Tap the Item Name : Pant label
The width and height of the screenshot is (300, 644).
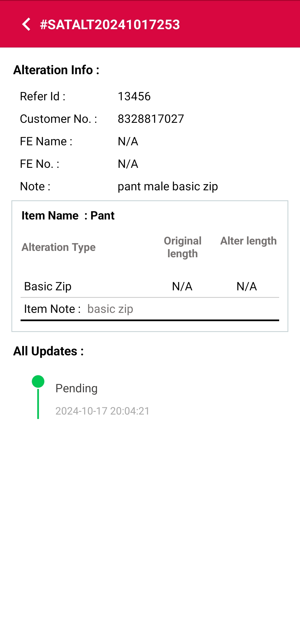click(68, 215)
